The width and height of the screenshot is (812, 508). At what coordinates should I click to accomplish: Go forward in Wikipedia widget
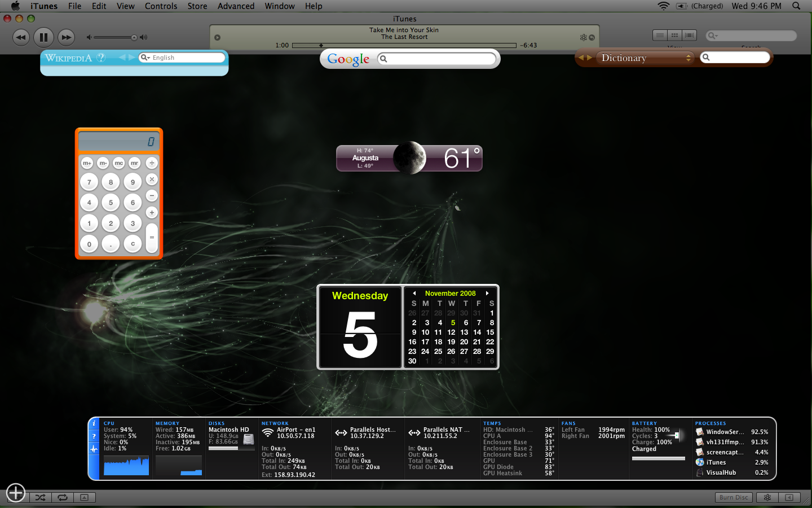point(131,58)
